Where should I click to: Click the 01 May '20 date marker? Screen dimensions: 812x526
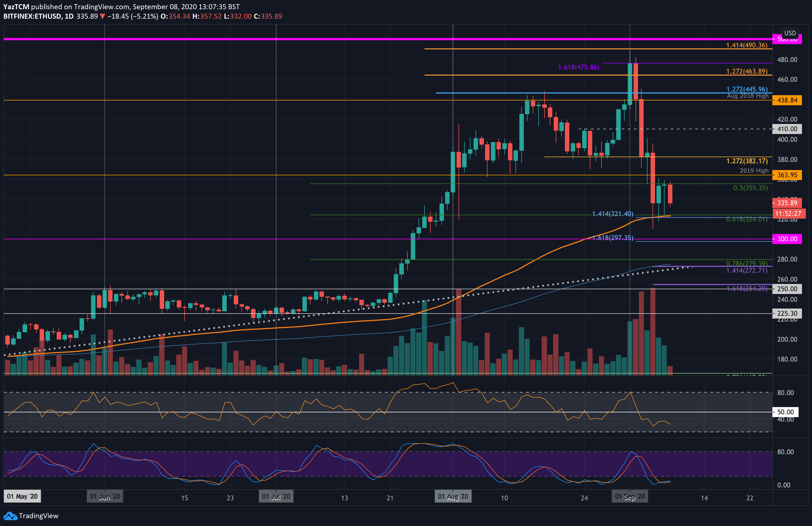[22, 496]
